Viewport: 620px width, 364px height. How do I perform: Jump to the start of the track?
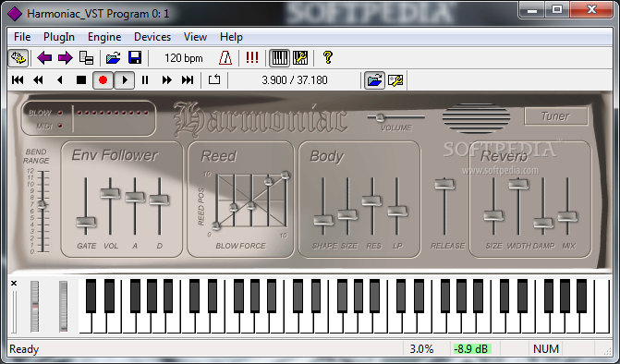[x=18, y=80]
